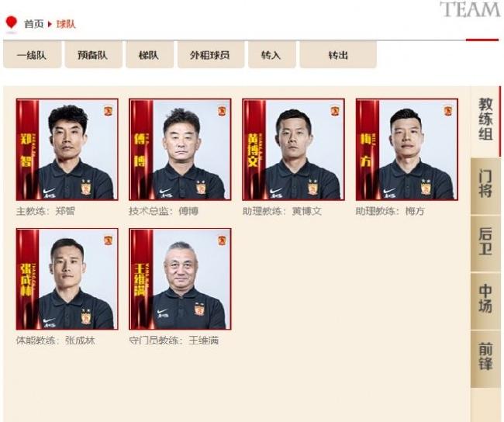The image size is (504, 422).
Task: Select the 外租球员 tab
Action: [x=211, y=55]
